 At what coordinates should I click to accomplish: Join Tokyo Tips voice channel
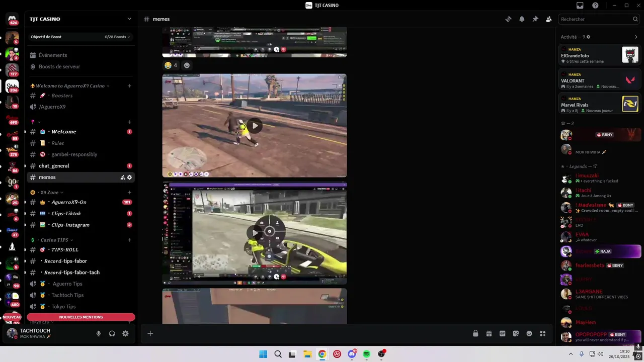coord(80,307)
